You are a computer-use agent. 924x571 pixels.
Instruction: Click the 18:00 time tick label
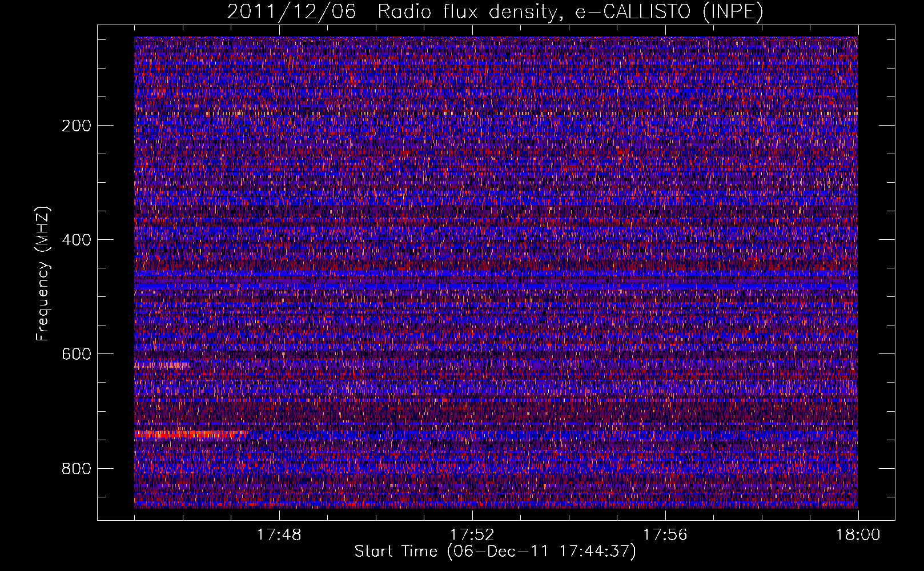point(858,535)
